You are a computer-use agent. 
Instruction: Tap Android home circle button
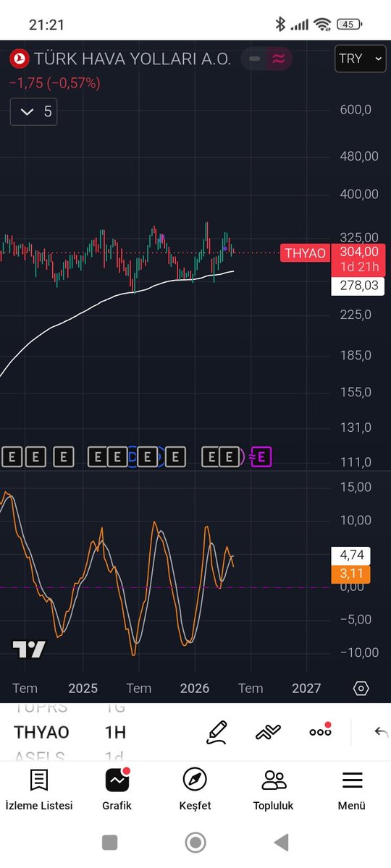tap(195, 842)
